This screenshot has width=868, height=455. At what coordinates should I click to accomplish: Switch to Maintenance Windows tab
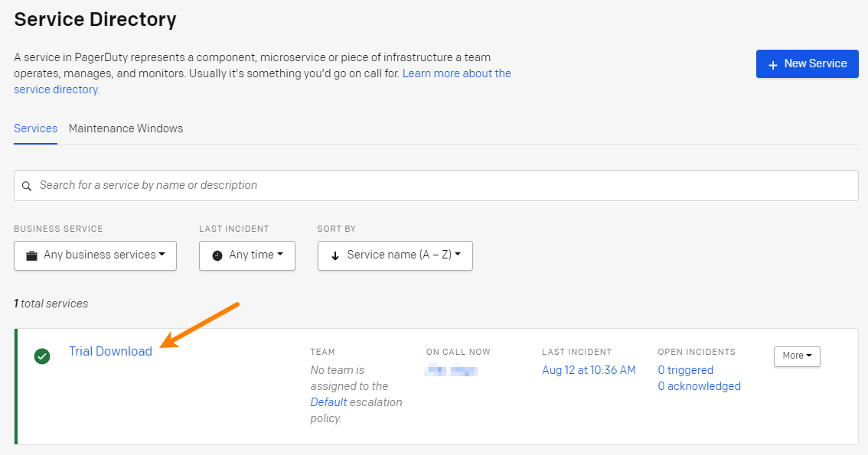point(126,128)
